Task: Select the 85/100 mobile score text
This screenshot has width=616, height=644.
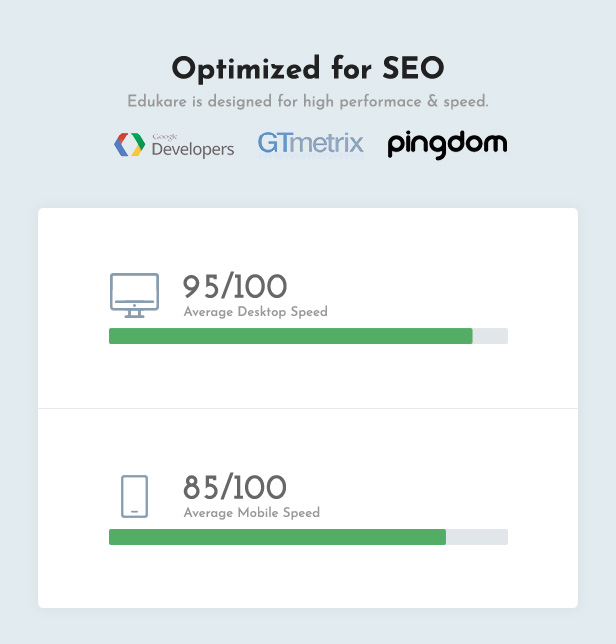Action: pos(234,487)
